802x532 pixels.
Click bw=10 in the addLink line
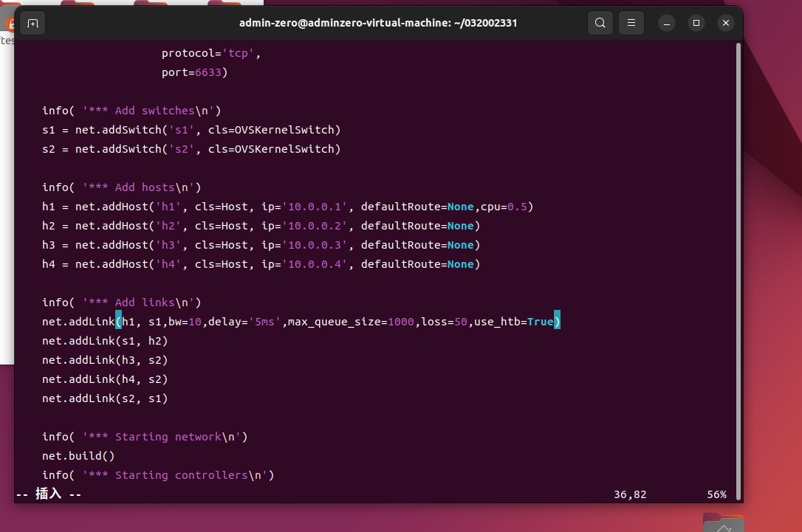(185, 322)
